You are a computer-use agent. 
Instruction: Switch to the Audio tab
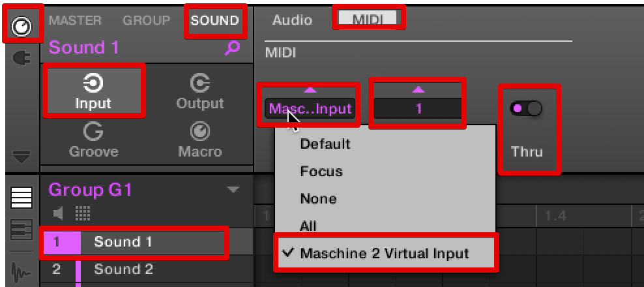click(x=292, y=20)
